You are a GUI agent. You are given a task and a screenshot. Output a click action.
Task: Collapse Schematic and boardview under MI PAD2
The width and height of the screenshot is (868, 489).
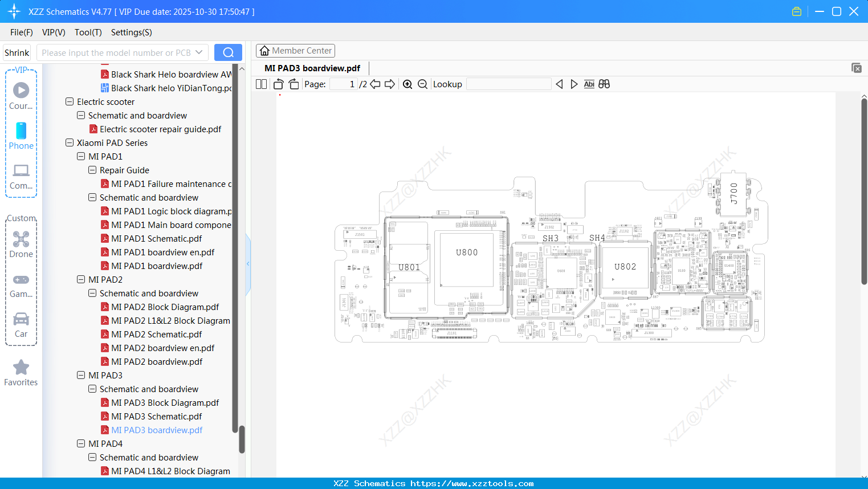92,293
